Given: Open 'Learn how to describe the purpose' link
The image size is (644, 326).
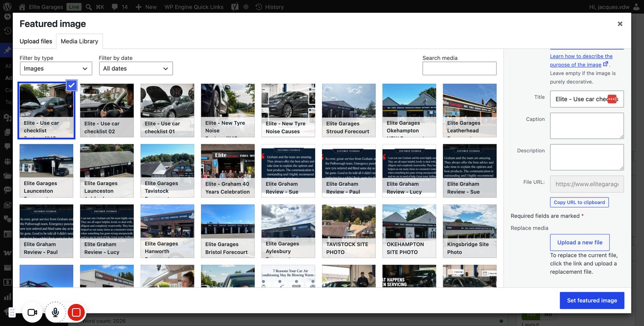Looking at the screenshot, I should click(581, 60).
